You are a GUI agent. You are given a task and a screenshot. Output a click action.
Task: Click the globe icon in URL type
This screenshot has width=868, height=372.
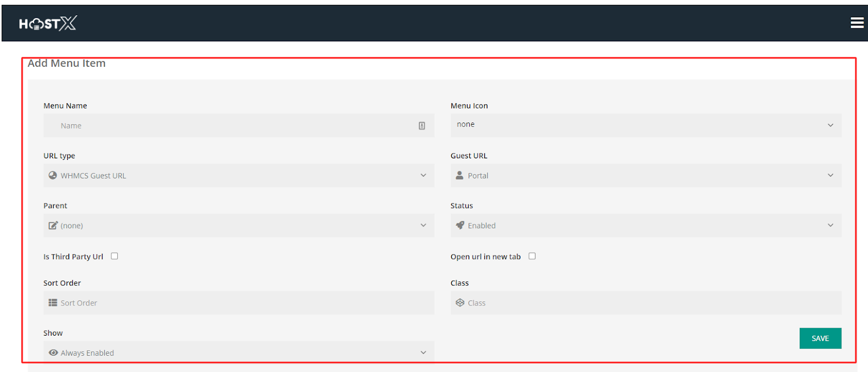(x=53, y=175)
